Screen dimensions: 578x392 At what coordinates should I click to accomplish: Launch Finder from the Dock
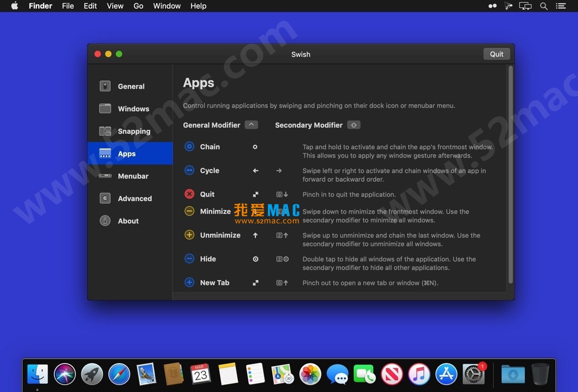point(38,374)
